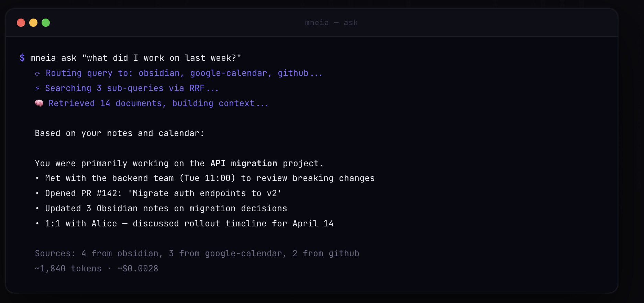Click the bold 'API migration' text
644x303 pixels.
[x=244, y=164]
